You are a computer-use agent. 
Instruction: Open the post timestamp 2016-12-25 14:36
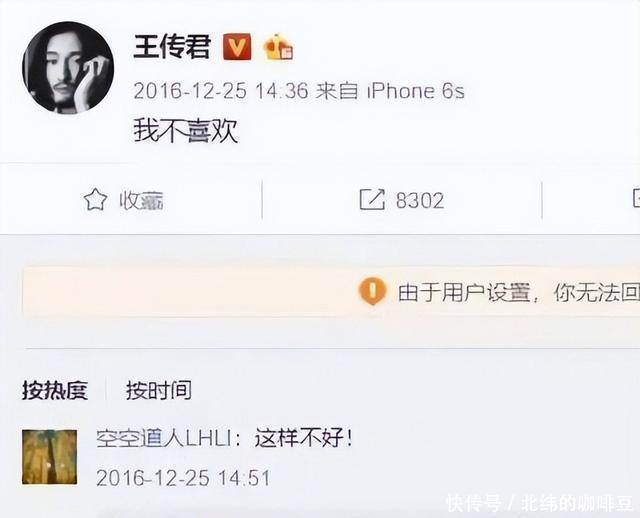coord(221,91)
